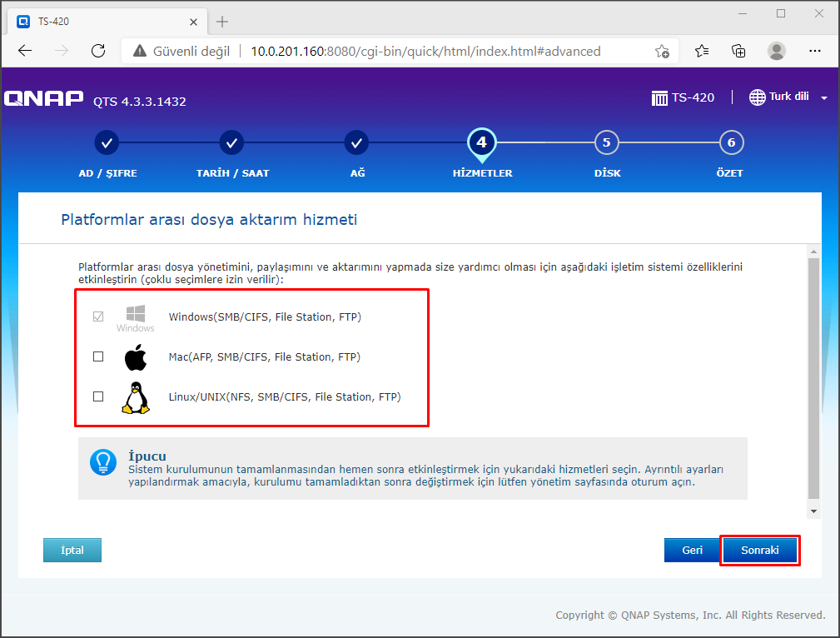Click the TS-420 device icon
The height and width of the screenshot is (638, 840).
(x=659, y=97)
